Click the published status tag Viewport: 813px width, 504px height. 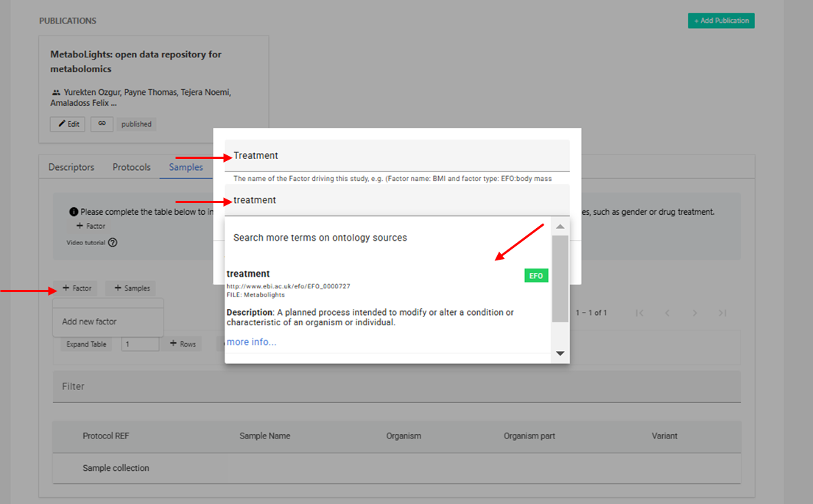click(x=136, y=124)
